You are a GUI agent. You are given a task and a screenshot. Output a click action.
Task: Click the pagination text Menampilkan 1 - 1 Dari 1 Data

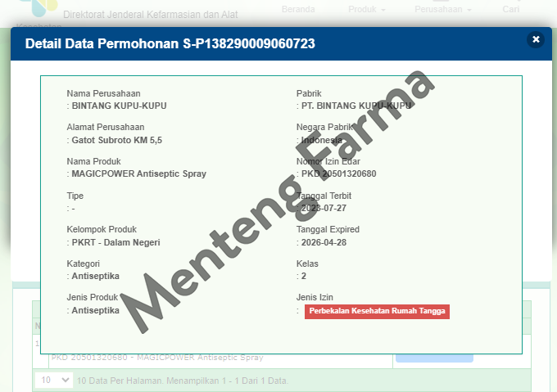(x=228, y=381)
